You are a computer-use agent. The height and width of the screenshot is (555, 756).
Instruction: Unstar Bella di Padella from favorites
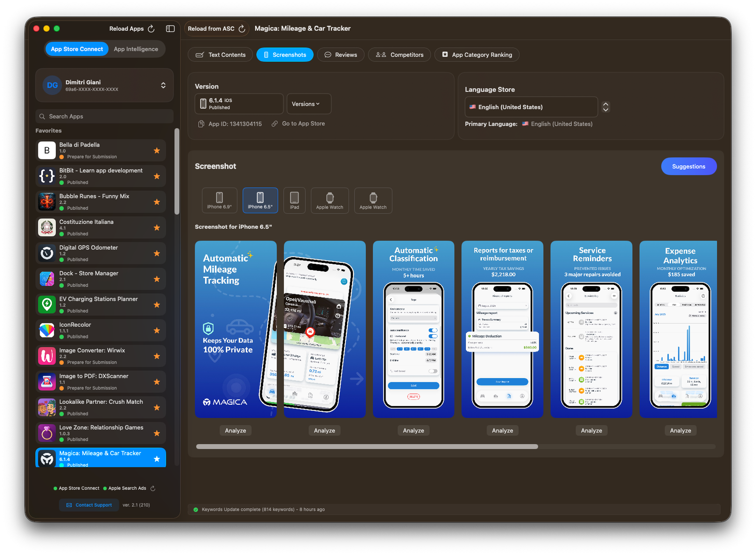point(156,150)
